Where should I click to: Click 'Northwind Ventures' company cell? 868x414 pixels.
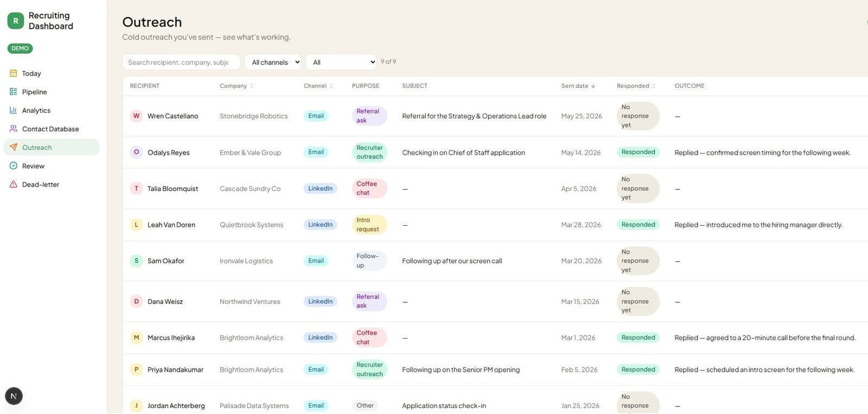coord(250,302)
